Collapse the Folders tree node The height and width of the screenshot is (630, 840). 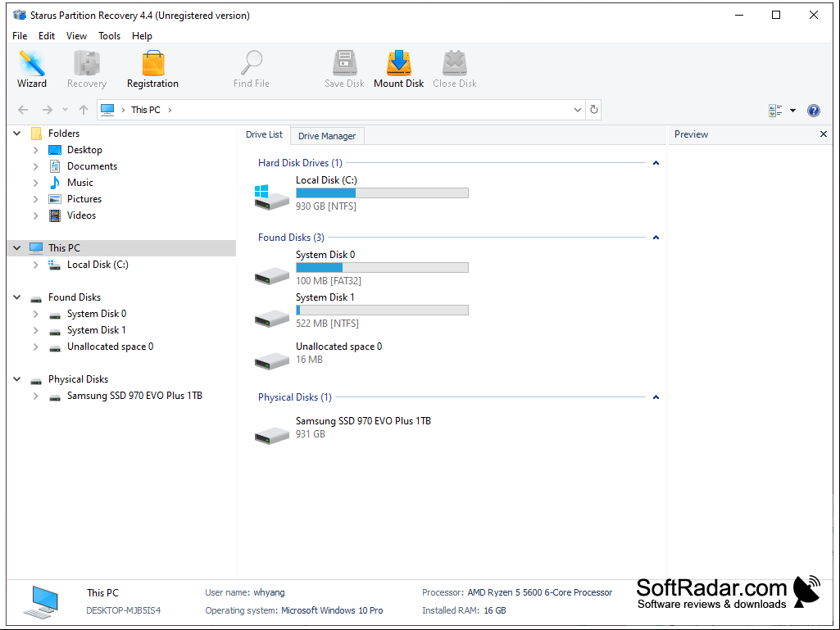click(x=17, y=134)
